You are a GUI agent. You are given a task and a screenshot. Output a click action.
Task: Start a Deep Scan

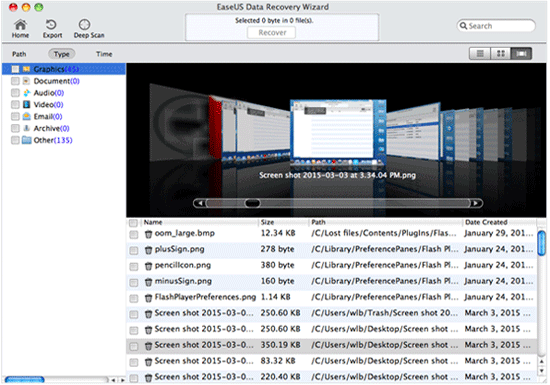click(89, 28)
